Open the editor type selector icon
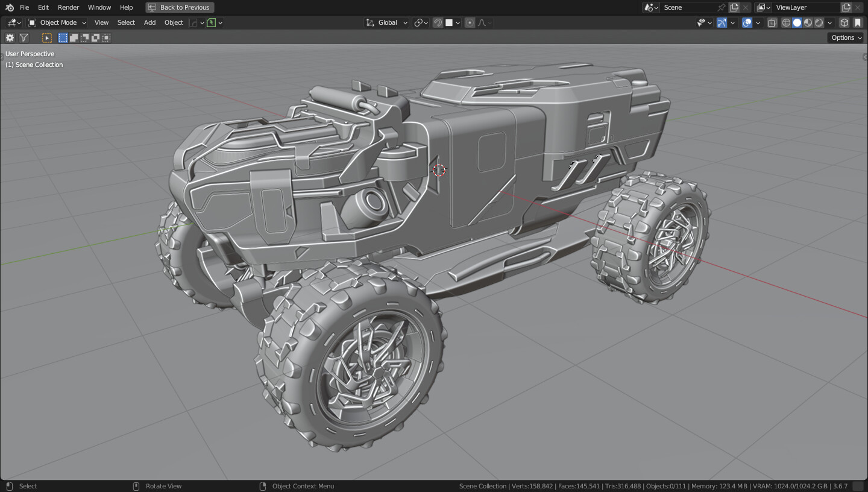Image resolution: width=868 pixels, height=492 pixels. tap(11, 22)
